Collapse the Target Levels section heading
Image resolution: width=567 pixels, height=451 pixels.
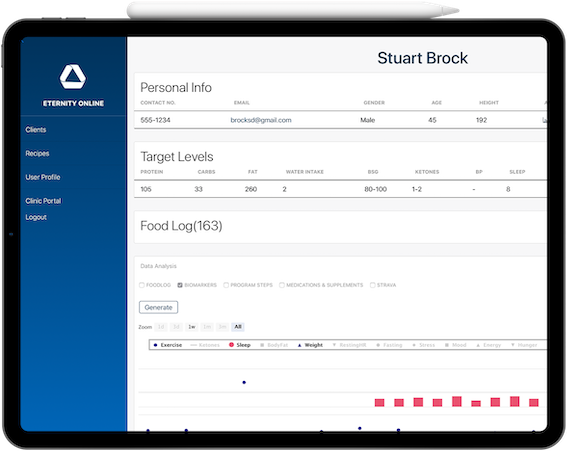[177, 157]
